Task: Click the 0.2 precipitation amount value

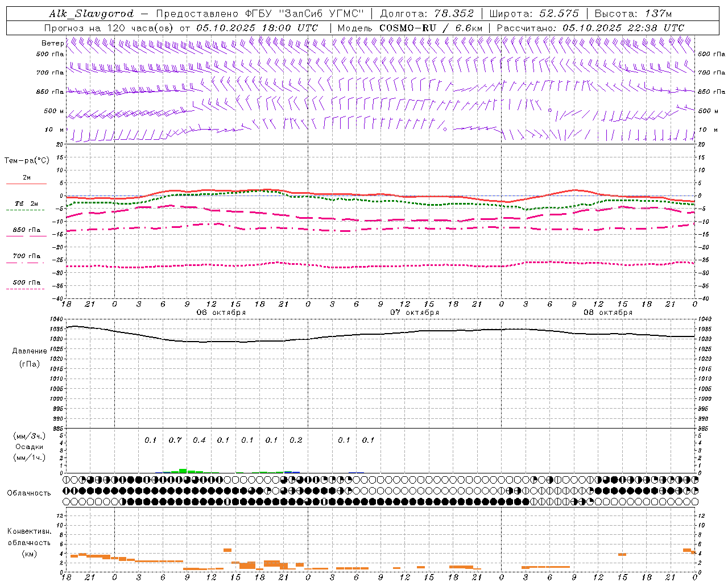Action: pos(296,440)
